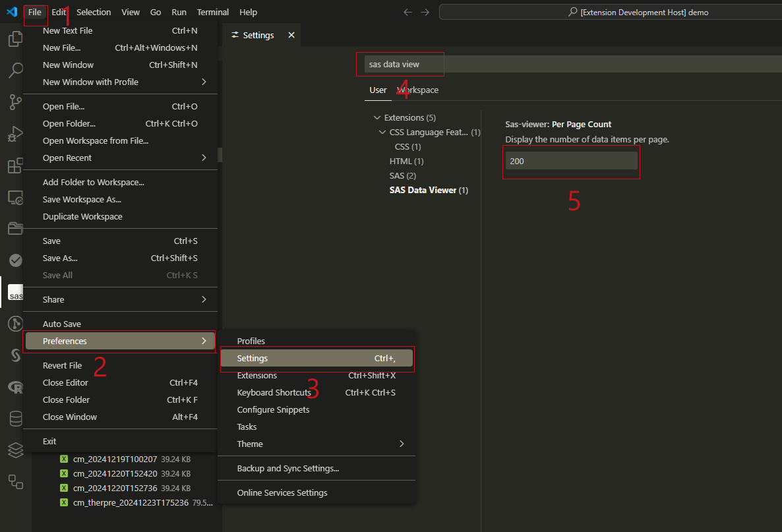Image resolution: width=782 pixels, height=532 pixels.
Task: Open the Go menu
Action: (156, 12)
